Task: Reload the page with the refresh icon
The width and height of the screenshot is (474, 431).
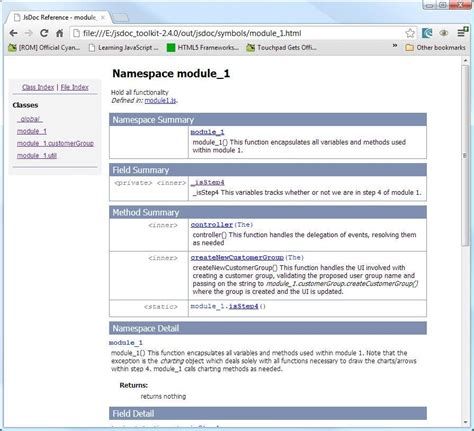Action: (44, 33)
